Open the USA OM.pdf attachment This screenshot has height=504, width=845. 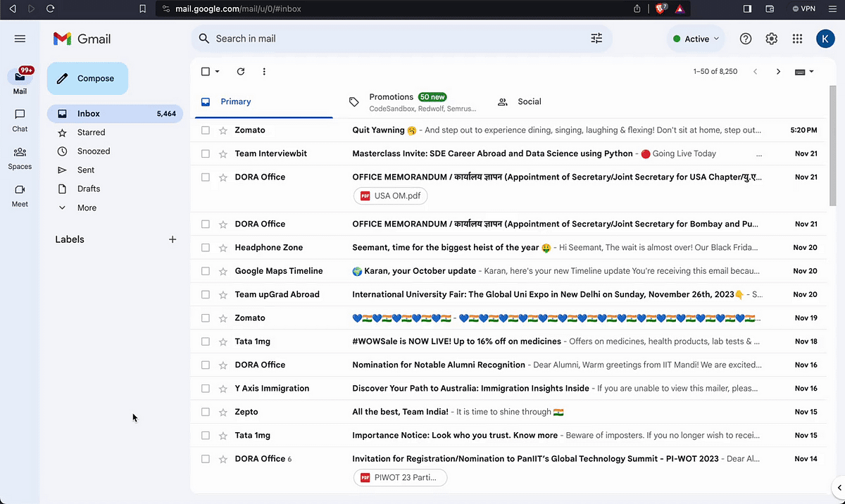[x=391, y=196]
